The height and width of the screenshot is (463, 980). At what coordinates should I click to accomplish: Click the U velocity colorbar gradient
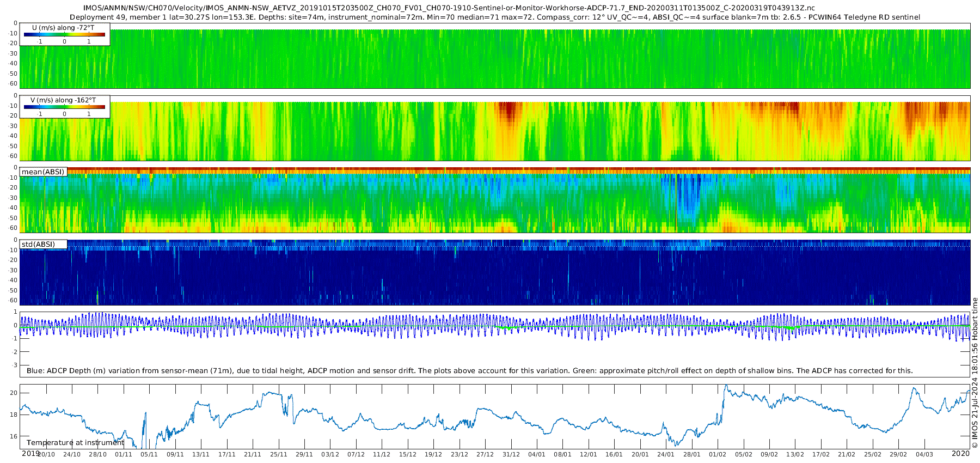(x=64, y=35)
